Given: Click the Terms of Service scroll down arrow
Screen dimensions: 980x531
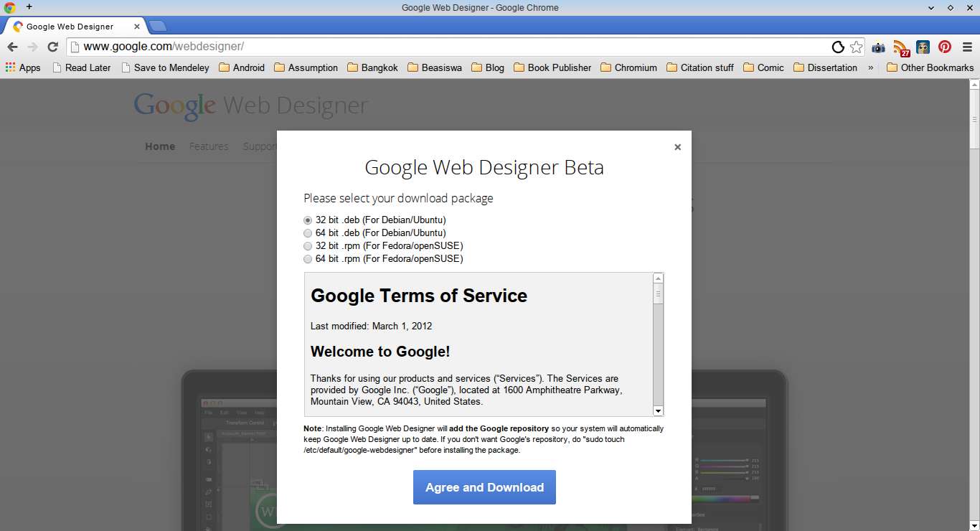Looking at the screenshot, I should 658,410.
